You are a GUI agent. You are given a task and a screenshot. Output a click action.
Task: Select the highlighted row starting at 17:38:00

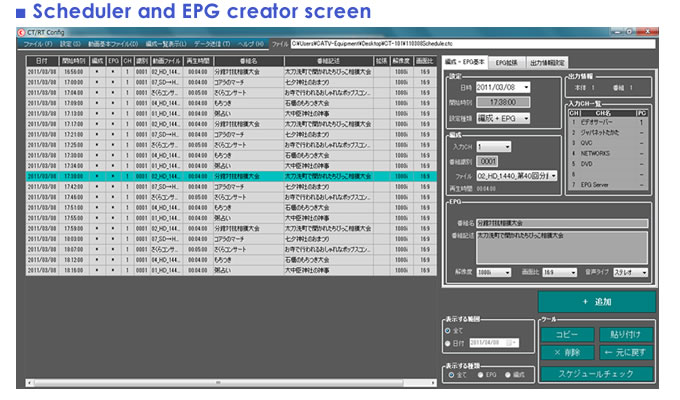[231, 176]
